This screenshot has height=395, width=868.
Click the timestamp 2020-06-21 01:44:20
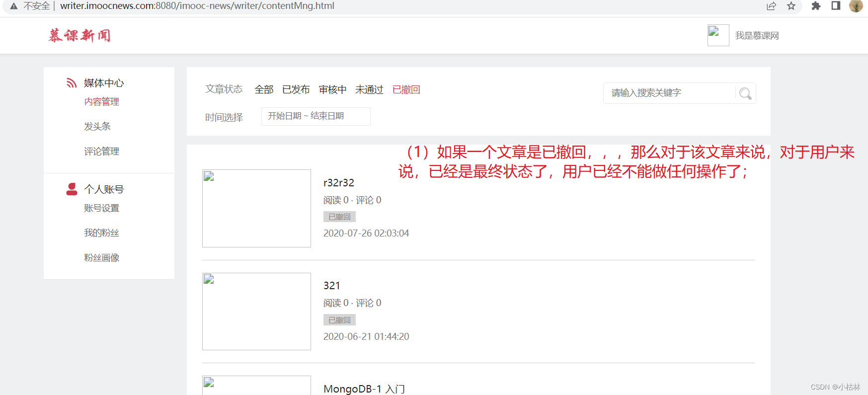366,336
